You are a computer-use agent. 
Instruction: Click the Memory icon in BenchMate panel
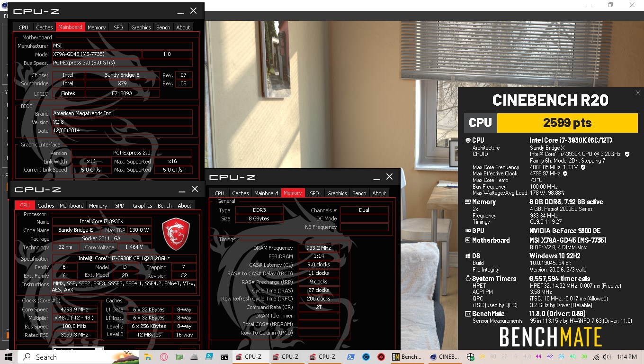tap(468, 202)
